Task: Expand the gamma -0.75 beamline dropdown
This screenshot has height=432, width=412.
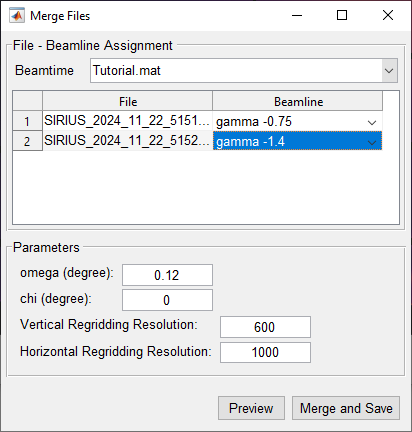Action: point(372,122)
